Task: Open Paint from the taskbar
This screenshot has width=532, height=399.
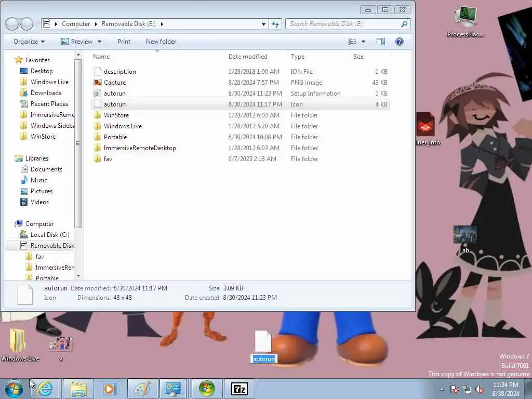Action: pos(142,389)
